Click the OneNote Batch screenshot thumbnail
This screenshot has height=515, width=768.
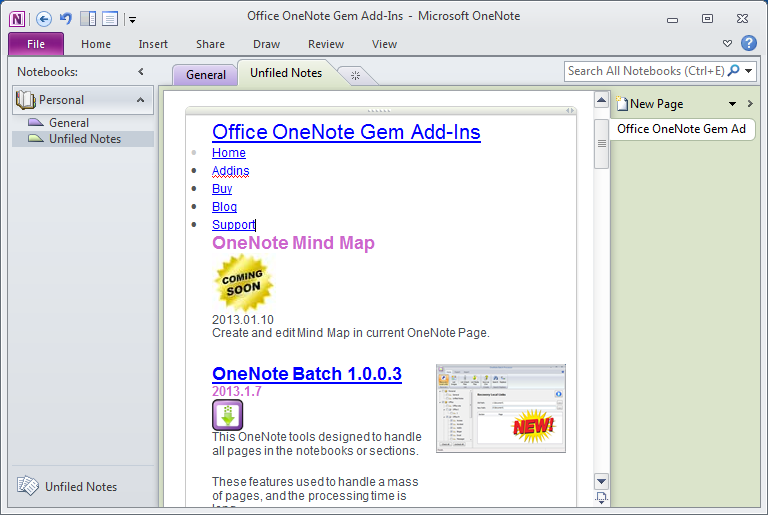(501, 408)
